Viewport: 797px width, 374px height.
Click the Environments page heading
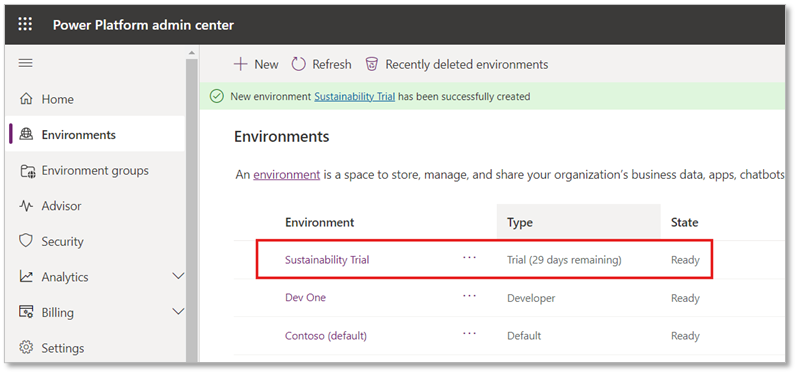[x=282, y=137]
